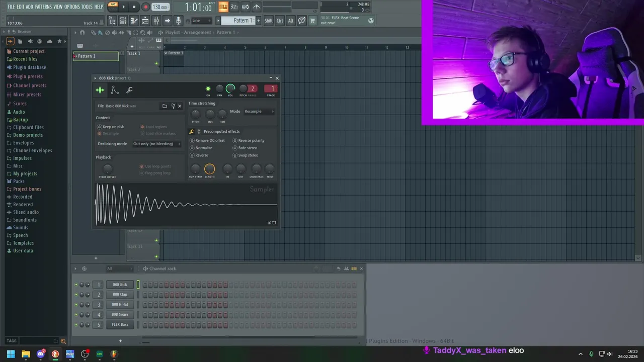The image size is (644, 362).
Task: Click the Ctrl key button in toolbar
Action: coord(280,21)
